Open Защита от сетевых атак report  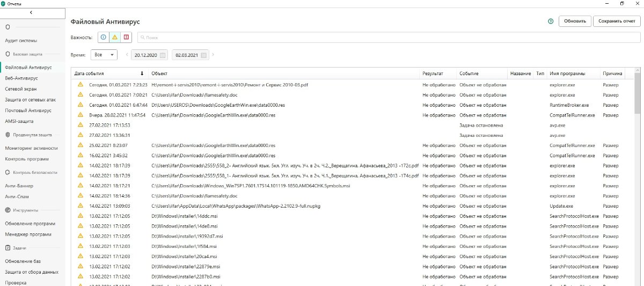(31, 100)
